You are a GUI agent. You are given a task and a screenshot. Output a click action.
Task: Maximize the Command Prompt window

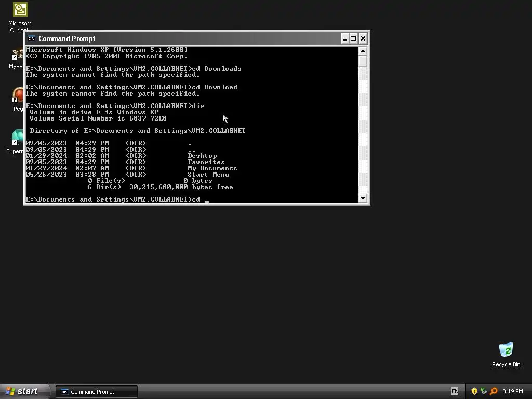(353, 38)
